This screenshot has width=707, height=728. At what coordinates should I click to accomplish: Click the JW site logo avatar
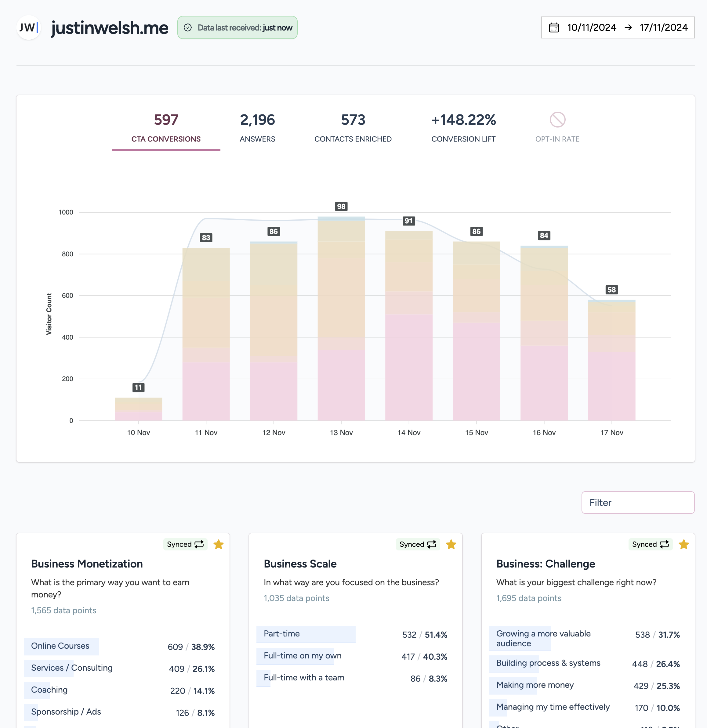pyautogui.click(x=29, y=27)
